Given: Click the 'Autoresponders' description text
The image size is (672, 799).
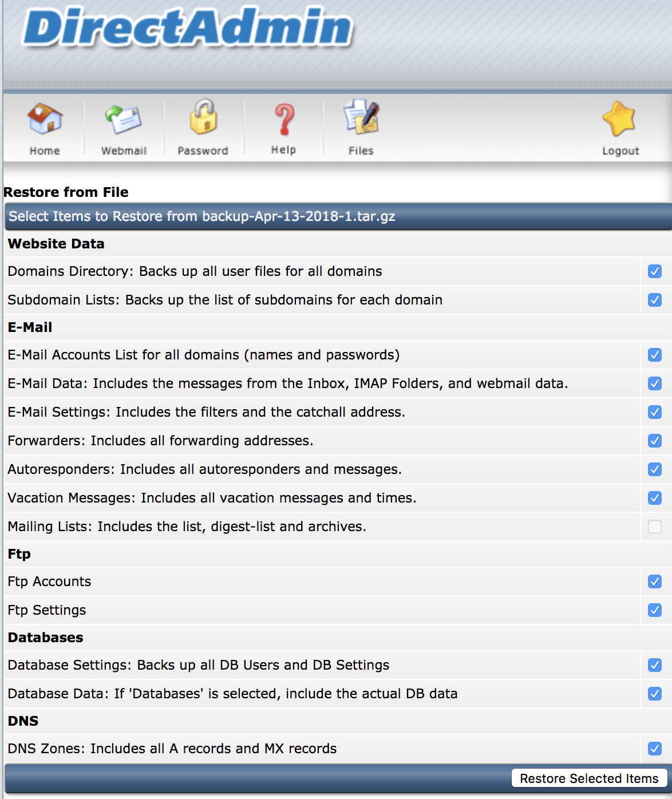Looking at the screenshot, I should (x=205, y=469).
